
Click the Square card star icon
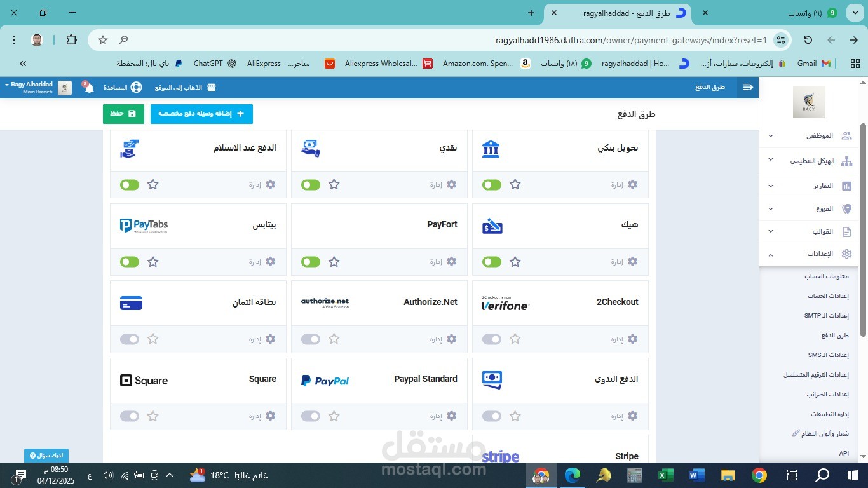click(153, 416)
